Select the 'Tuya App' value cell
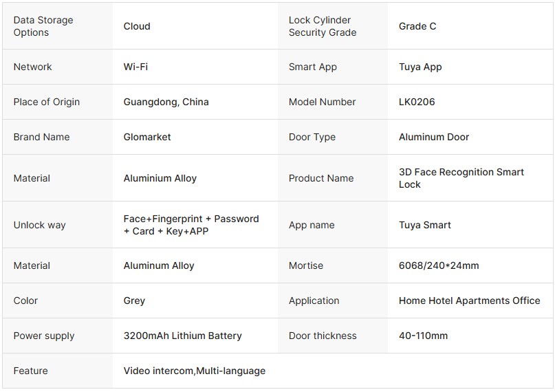Screen dimensions: 555x392 click(x=420, y=67)
